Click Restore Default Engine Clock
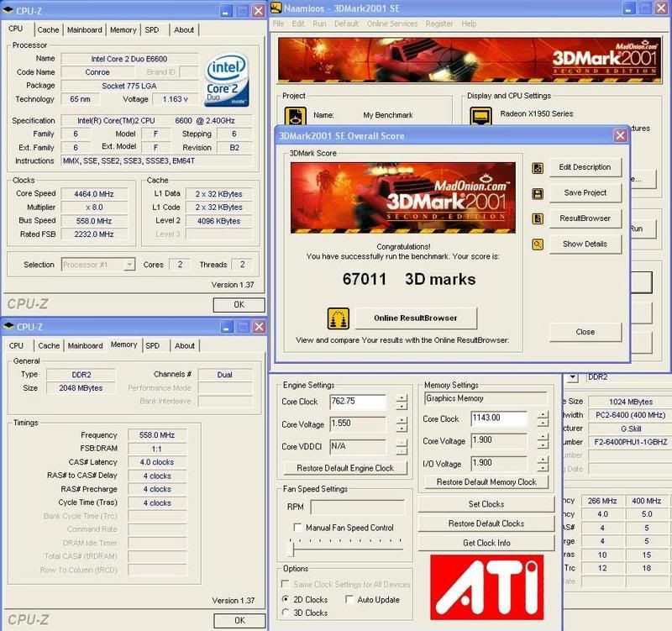 (345, 468)
